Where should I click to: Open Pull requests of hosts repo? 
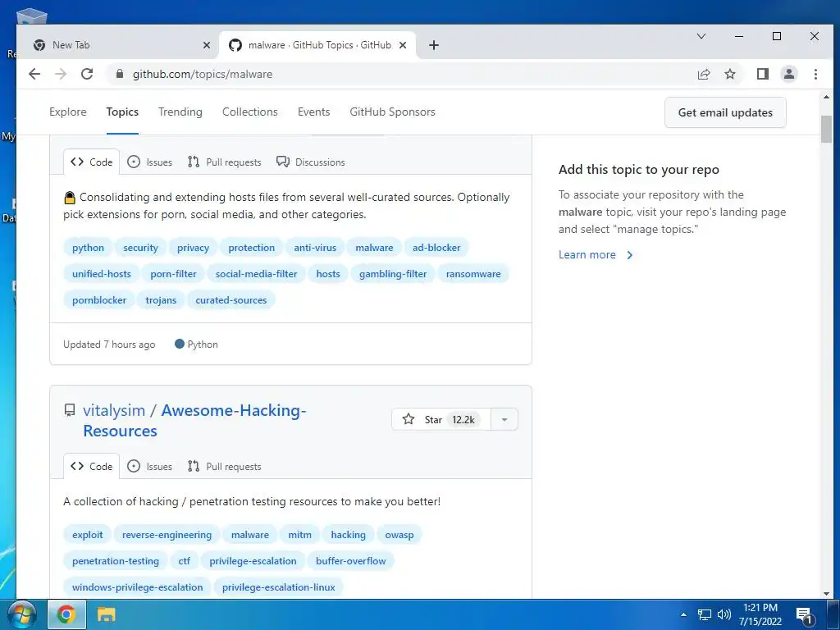click(x=225, y=162)
